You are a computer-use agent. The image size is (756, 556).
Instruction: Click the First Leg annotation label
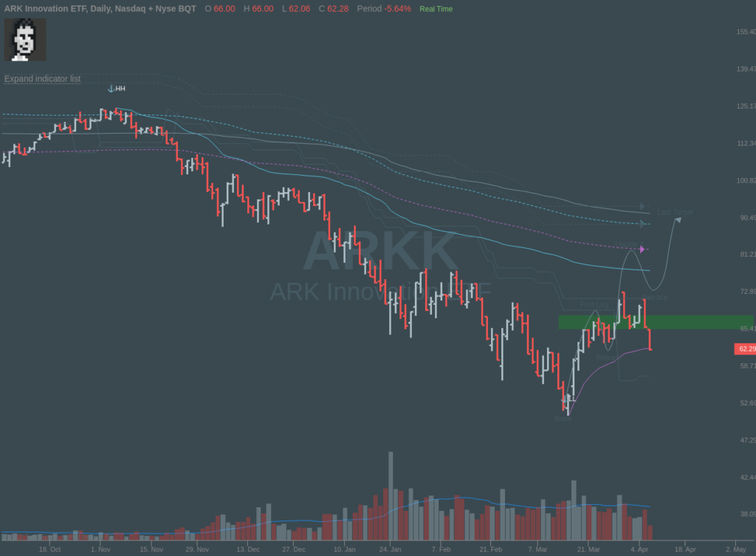[594, 305]
